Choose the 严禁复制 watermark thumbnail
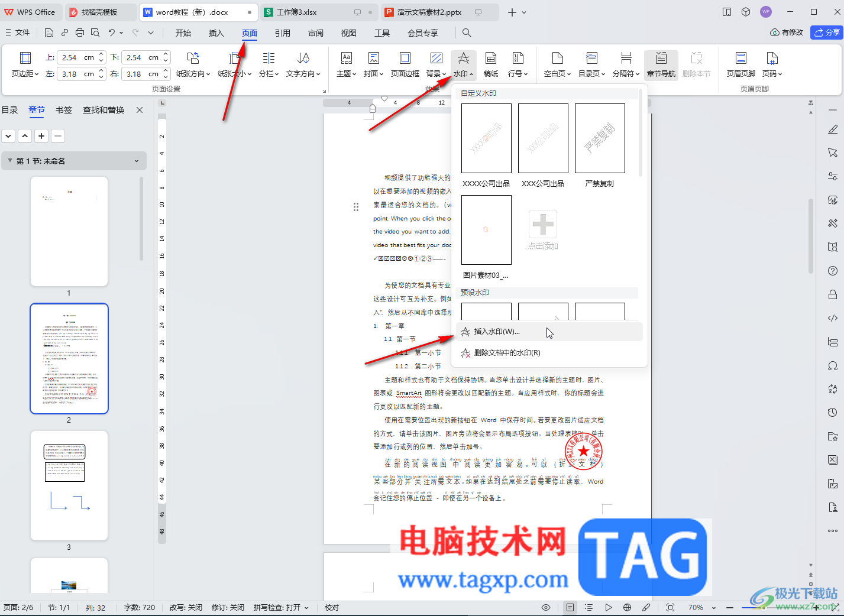The height and width of the screenshot is (616, 844). tap(600, 138)
